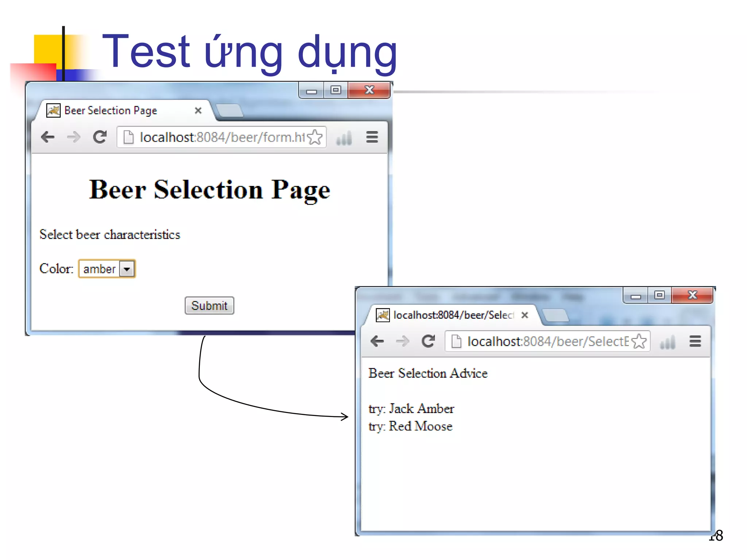The width and height of the screenshot is (747, 560).
Task: Reload the form.html page
Action: click(x=100, y=137)
